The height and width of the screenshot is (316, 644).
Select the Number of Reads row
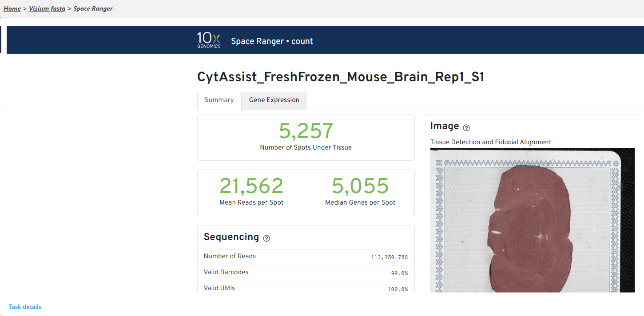click(x=306, y=257)
